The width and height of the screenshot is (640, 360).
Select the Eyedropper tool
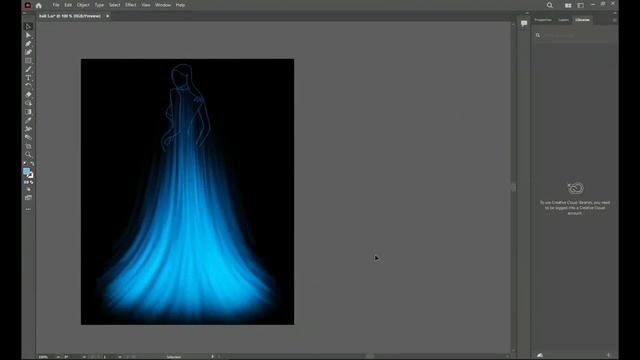pos(28,120)
